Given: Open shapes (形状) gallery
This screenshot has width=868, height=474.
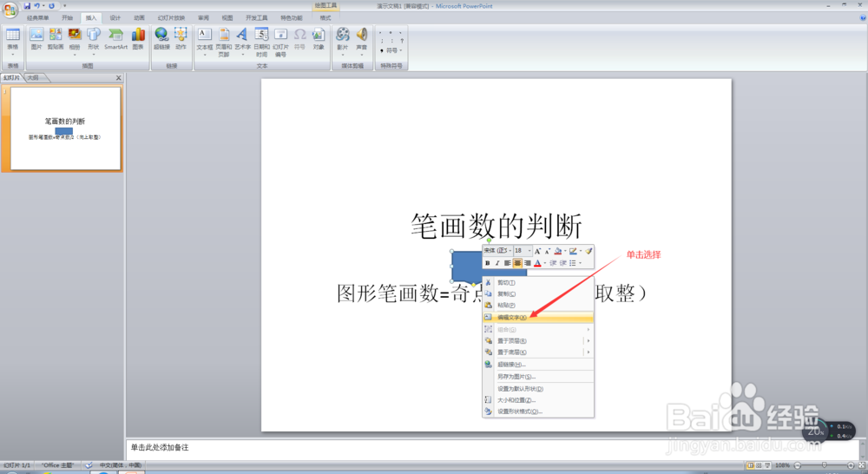Looking at the screenshot, I should tap(94, 42).
